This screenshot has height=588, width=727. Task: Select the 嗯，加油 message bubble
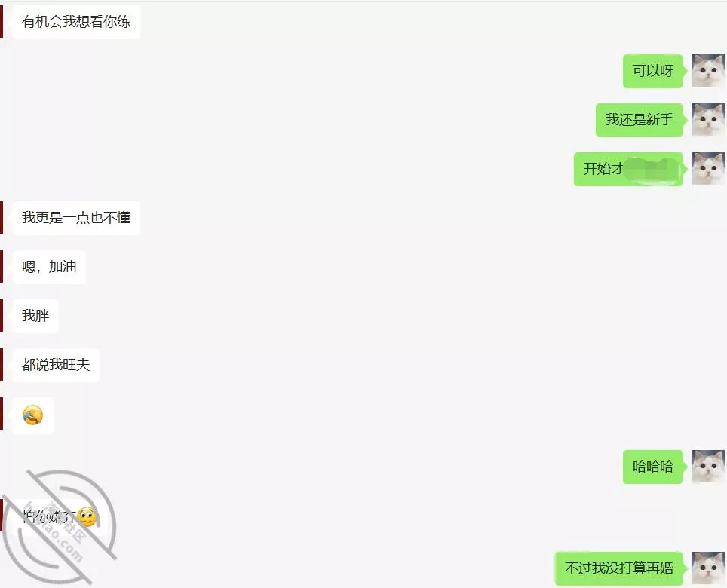click(49, 267)
